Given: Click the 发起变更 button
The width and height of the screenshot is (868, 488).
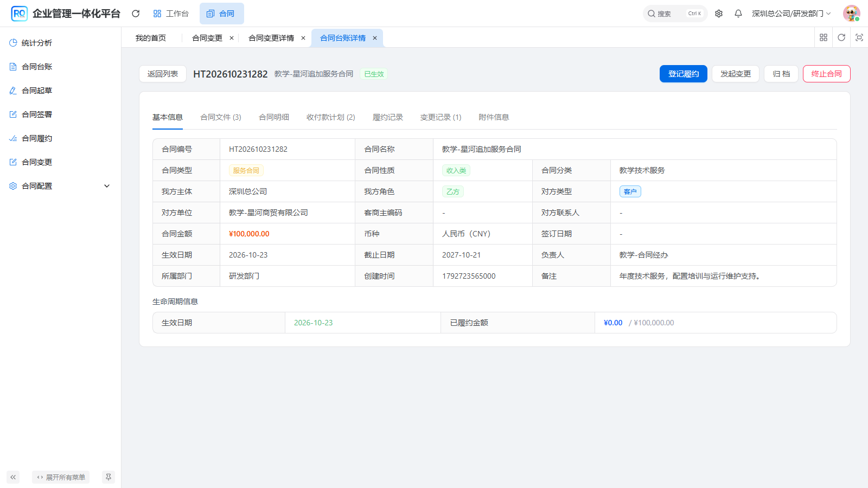Looking at the screenshot, I should point(736,74).
